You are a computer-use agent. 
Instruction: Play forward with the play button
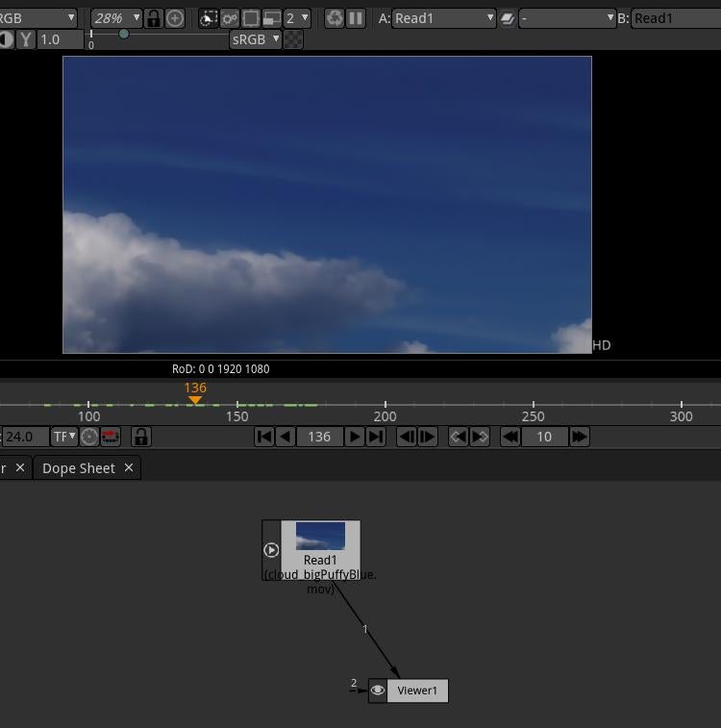355,437
